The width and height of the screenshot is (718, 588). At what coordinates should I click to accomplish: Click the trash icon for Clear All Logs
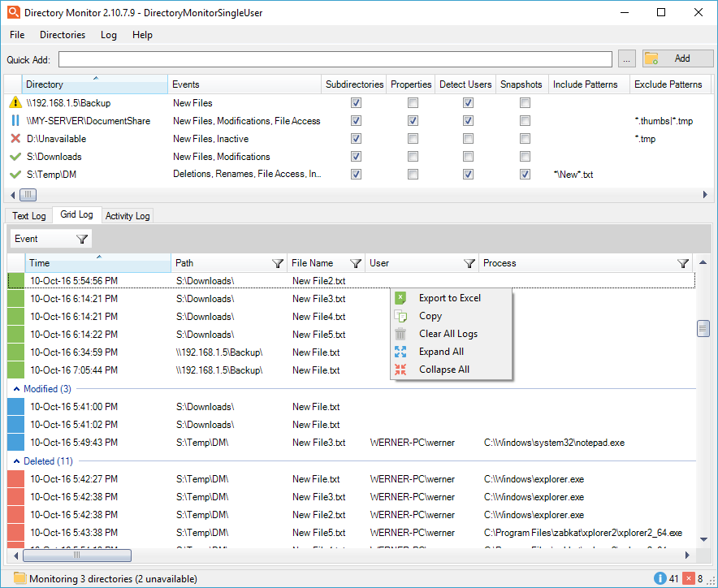(400, 334)
